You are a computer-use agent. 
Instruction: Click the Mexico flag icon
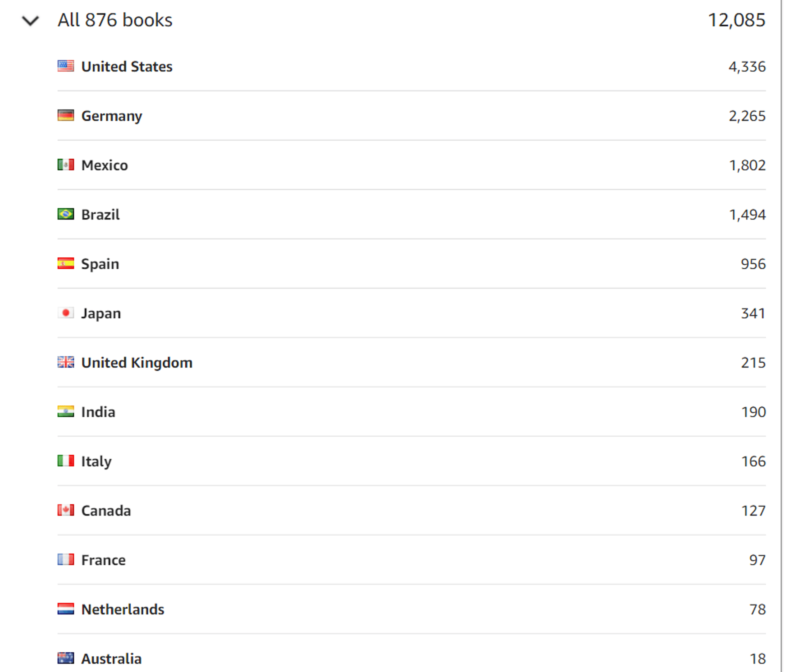point(66,165)
